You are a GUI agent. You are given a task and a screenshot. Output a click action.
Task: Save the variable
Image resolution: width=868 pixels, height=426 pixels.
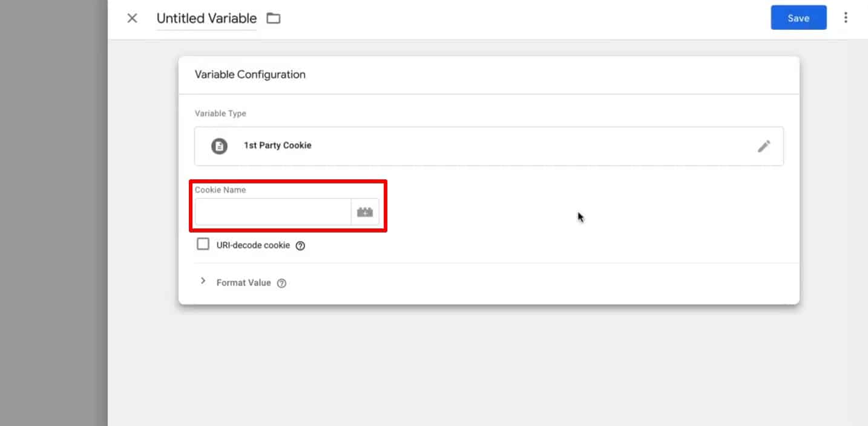click(798, 18)
